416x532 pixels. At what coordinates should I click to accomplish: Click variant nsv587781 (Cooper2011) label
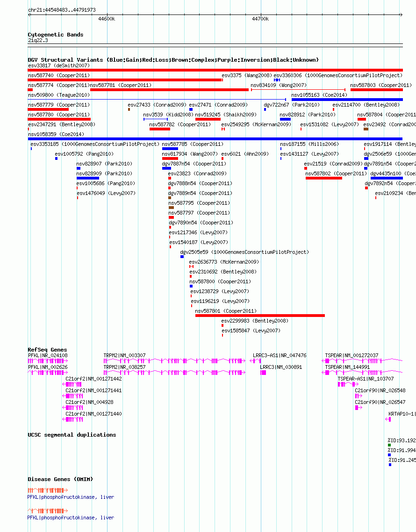[x=121, y=85]
